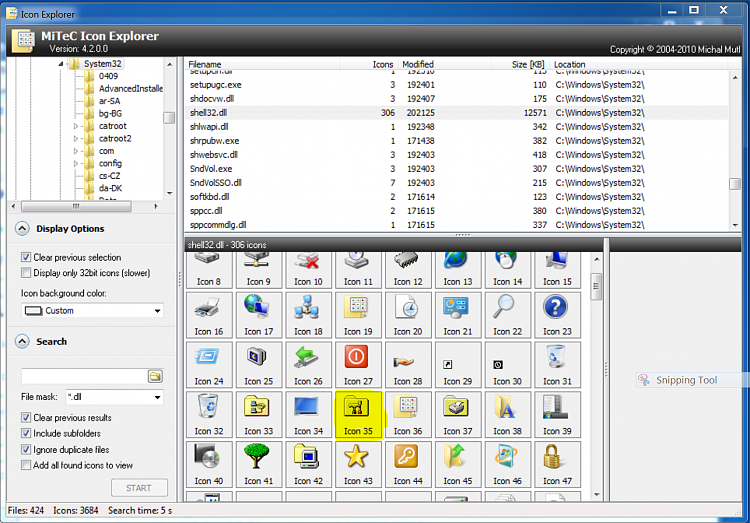Select Icon 34 desktop screen icon
This screenshot has height=523, width=750.
coord(309,414)
